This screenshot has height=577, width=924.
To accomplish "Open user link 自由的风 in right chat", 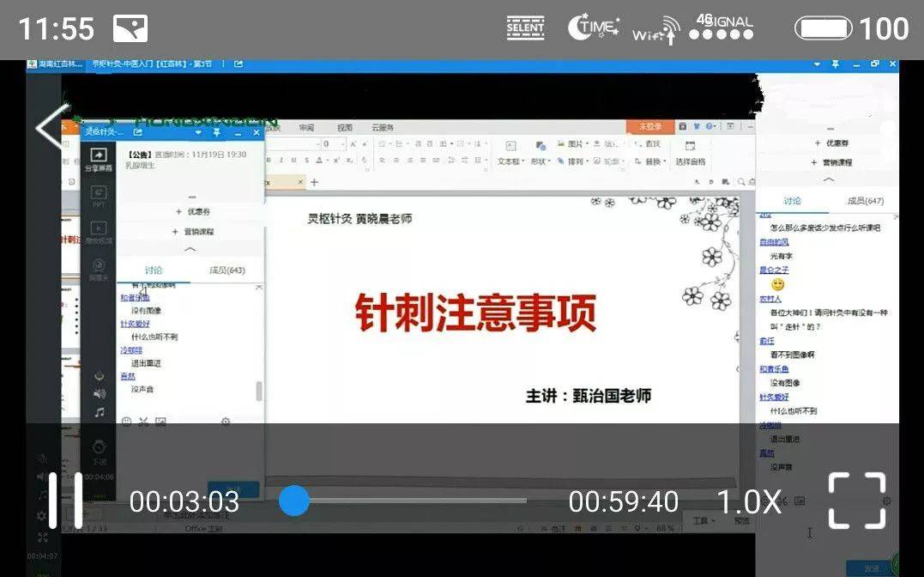I will [774, 242].
